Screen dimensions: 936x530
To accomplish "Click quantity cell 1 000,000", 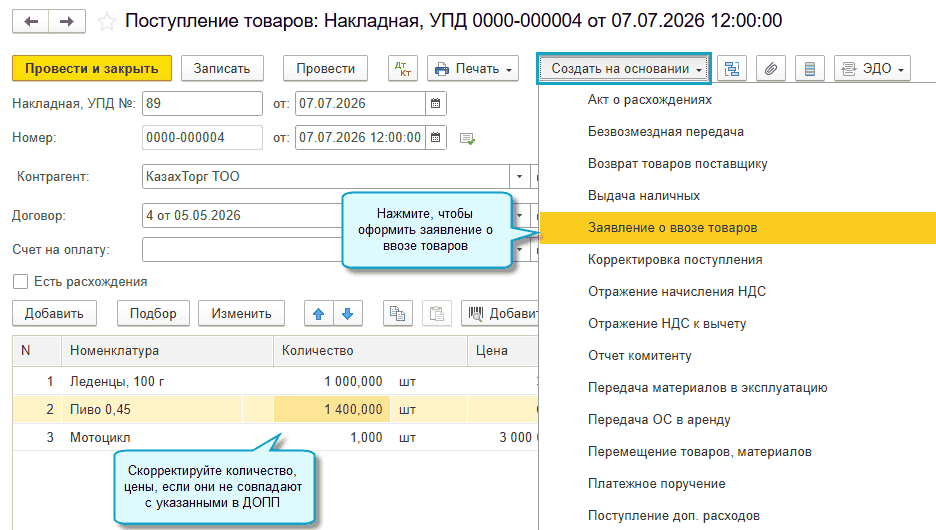I will point(332,381).
